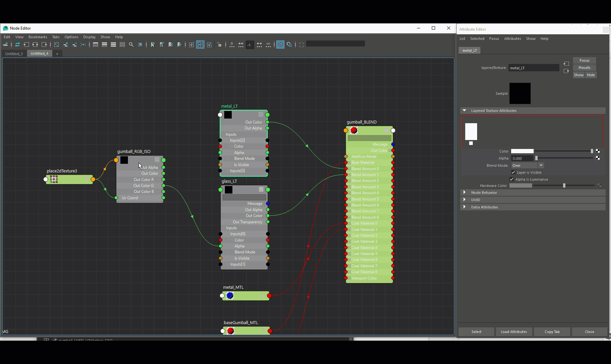Toggle Alpha Is Luminance checkbox
This screenshot has height=364, width=611.
pyautogui.click(x=512, y=179)
